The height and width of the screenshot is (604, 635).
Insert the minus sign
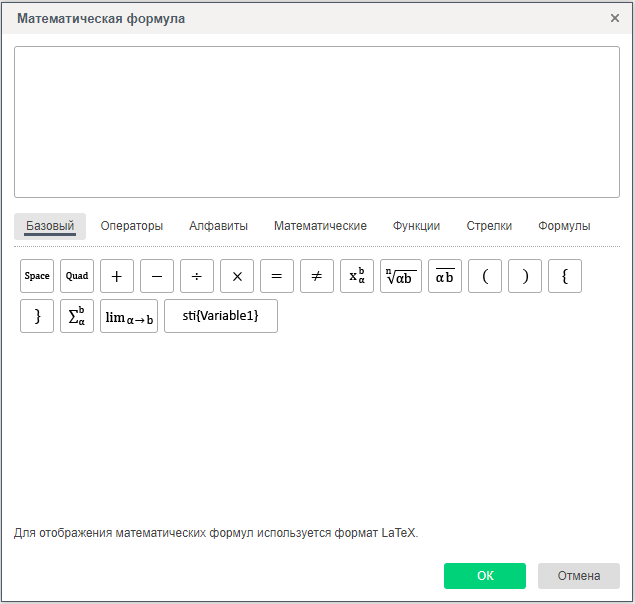157,276
